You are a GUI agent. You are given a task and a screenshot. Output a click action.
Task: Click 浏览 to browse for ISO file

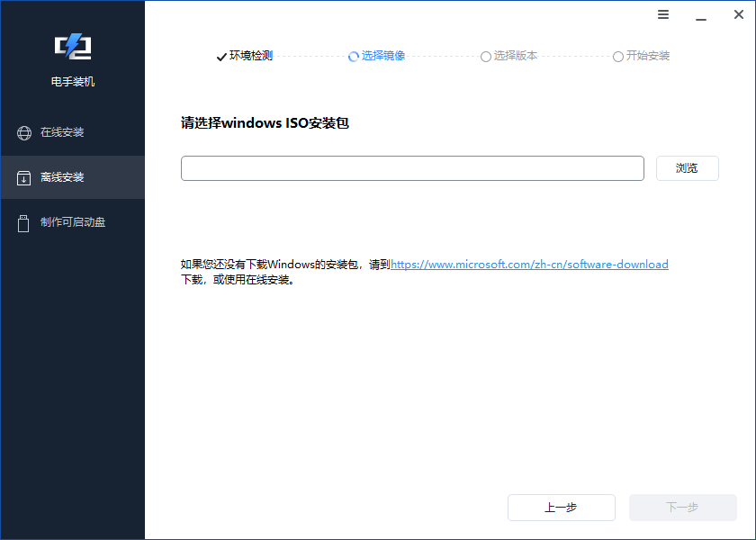pos(687,167)
